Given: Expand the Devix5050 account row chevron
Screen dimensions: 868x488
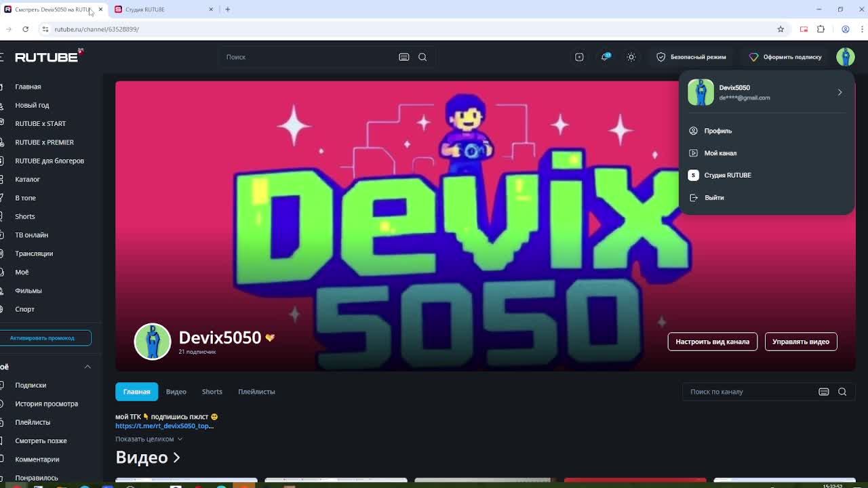Looking at the screenshot, I should [840, 92].
